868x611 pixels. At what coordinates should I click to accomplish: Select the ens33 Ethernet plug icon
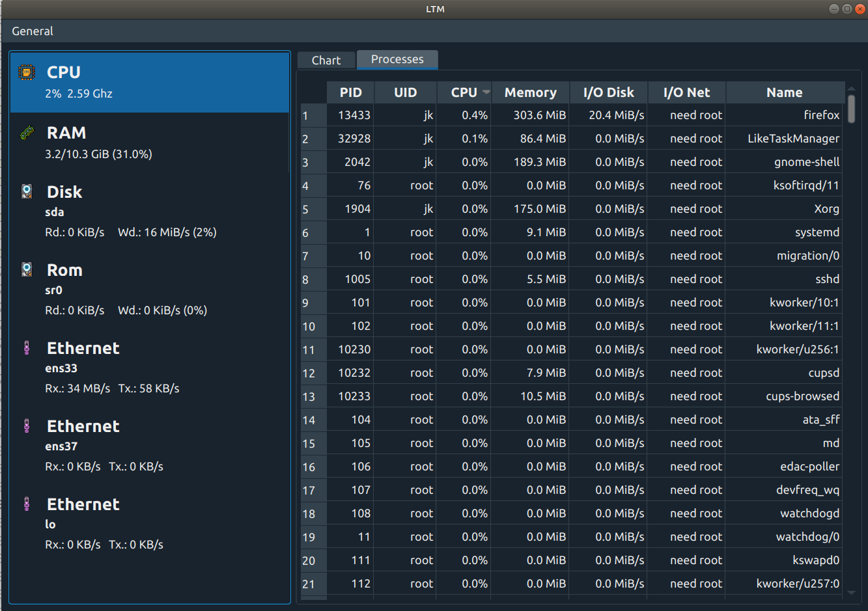27,348
